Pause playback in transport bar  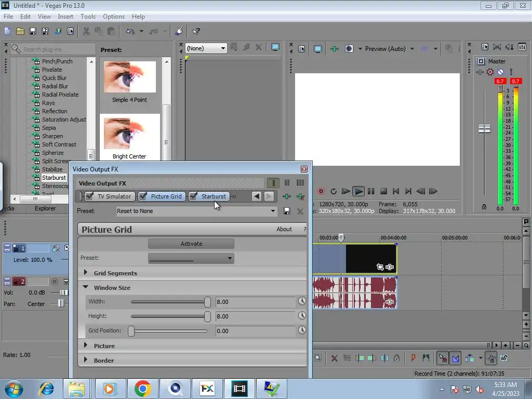[x=371, y=191]
